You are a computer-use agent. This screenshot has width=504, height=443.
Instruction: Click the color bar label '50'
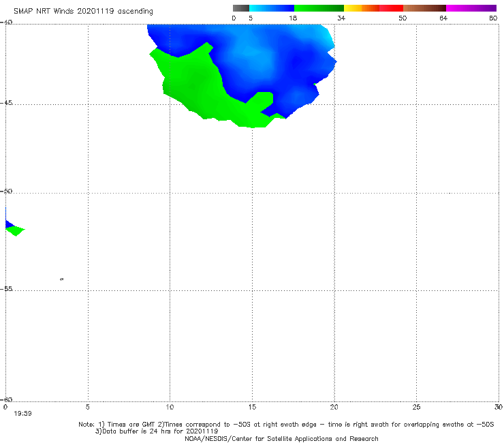coord(403,18)
